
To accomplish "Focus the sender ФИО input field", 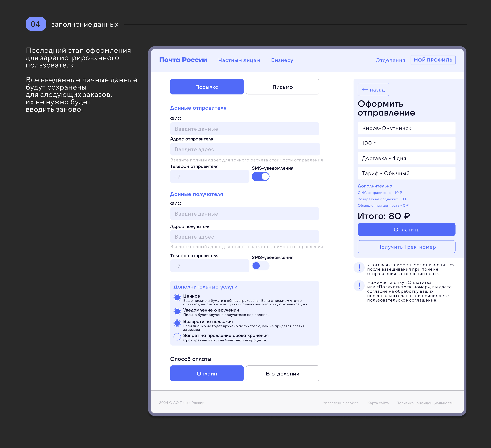I will coord(244,129).
